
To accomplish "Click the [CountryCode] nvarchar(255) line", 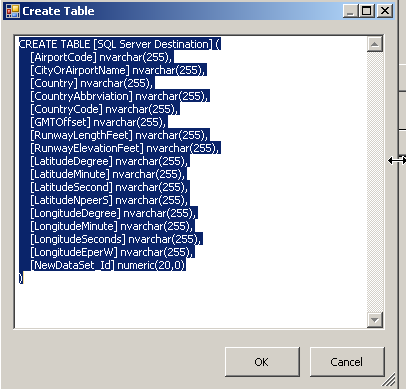I will [x=104, y=109].
